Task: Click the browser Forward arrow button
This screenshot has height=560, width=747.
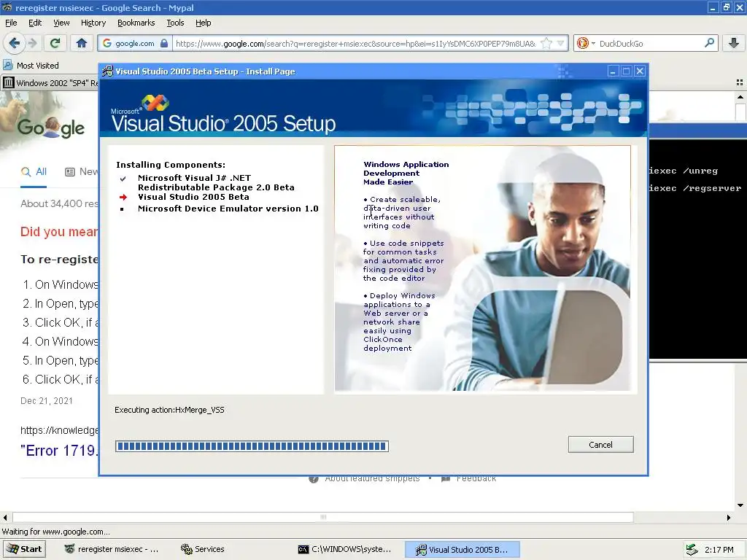Action: pyautogui.click(x=32, y=43)
